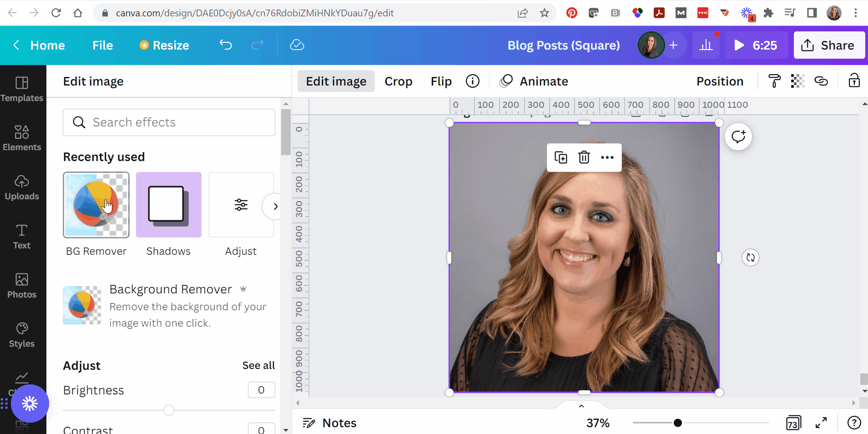The height and width of the screenshot is (434, 868).
Task: Click the cloud save status icon
Action: [297, 45]
